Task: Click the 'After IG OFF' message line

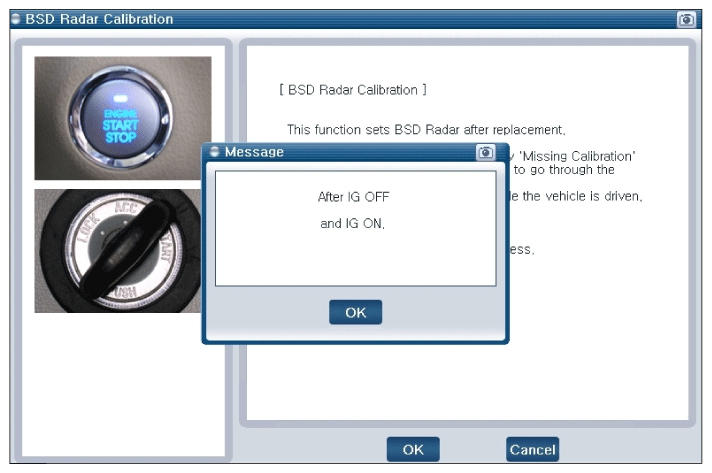Action: click(x=353, y=197)
